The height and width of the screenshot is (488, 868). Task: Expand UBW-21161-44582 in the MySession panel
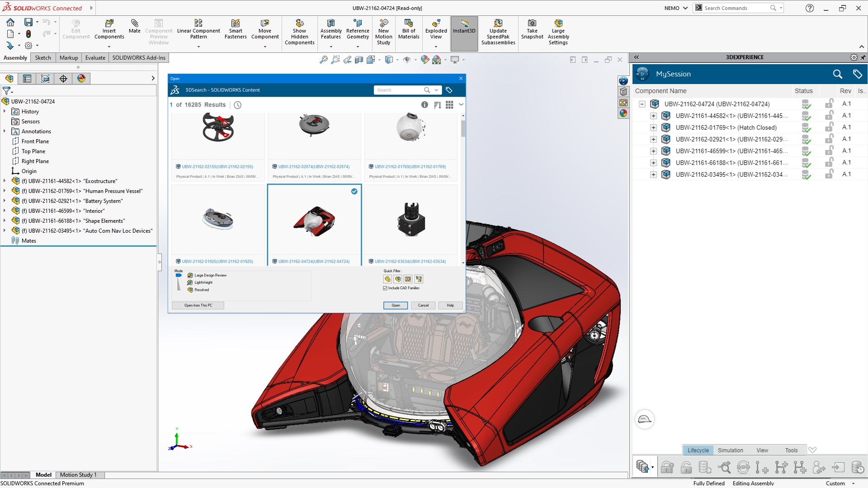point(654,116)
